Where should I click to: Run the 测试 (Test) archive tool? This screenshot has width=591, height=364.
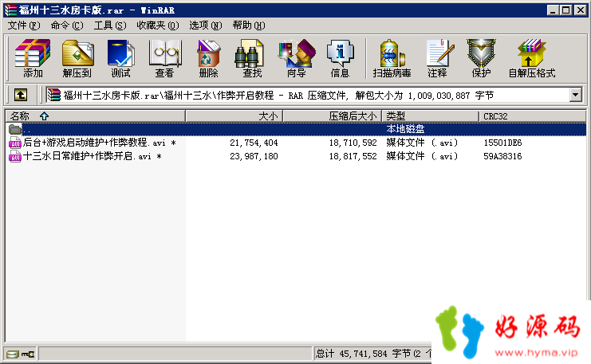120,58
